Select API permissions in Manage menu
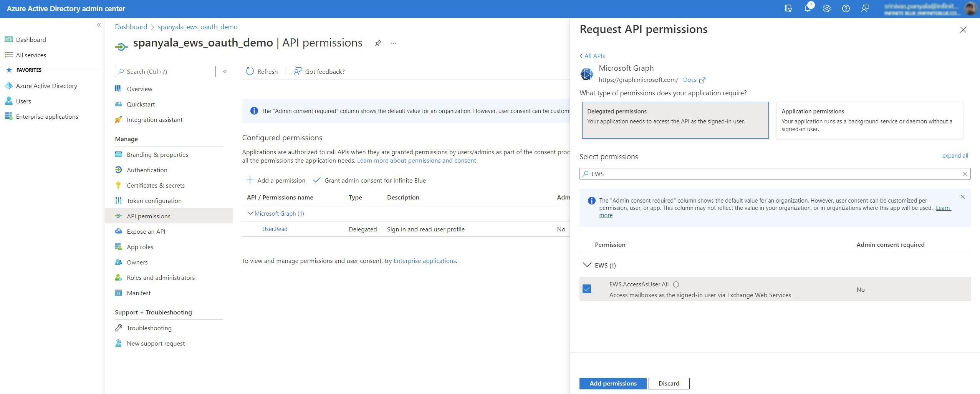980x394 pixels. (x=169, y=216)
